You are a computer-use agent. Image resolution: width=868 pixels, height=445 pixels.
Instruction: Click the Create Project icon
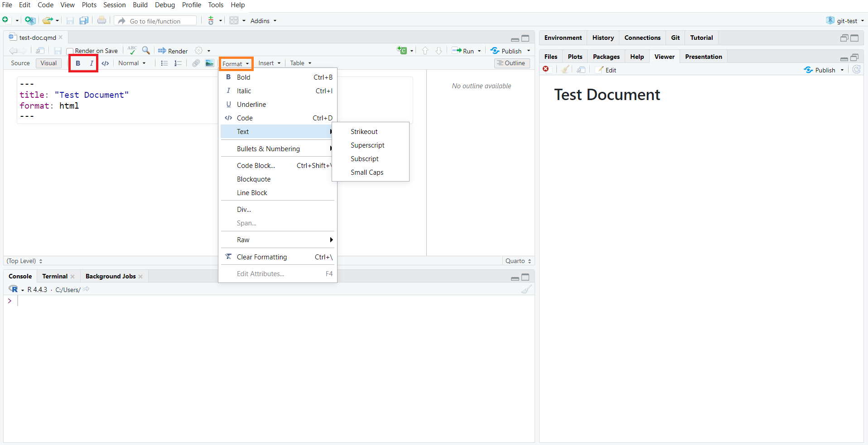30,20
